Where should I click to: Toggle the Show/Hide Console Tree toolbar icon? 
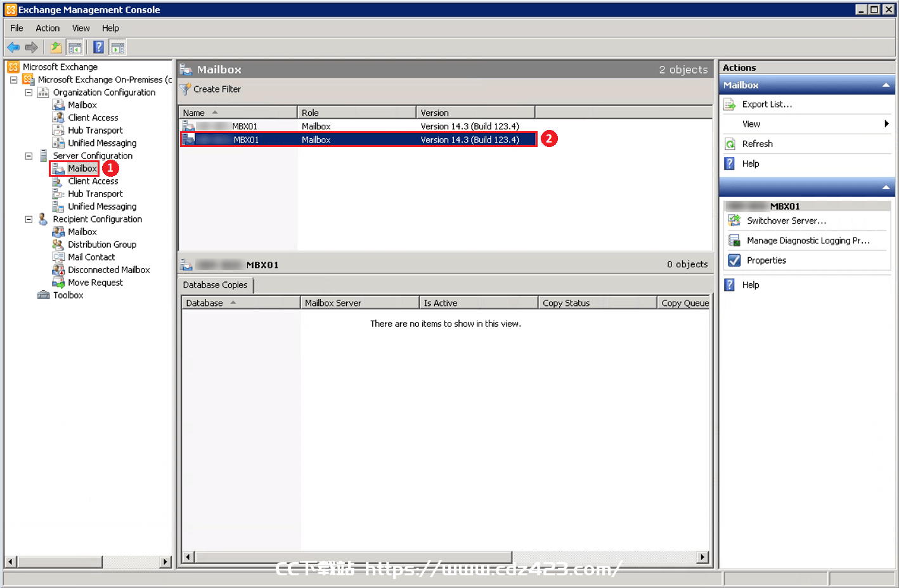[x=75, y=48]
